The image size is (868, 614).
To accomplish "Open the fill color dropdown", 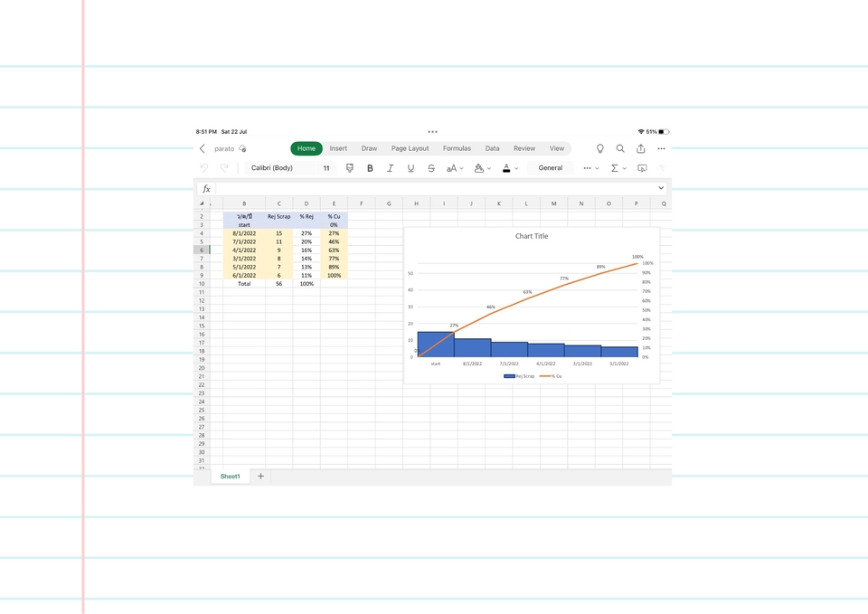I will click(483, 168).
